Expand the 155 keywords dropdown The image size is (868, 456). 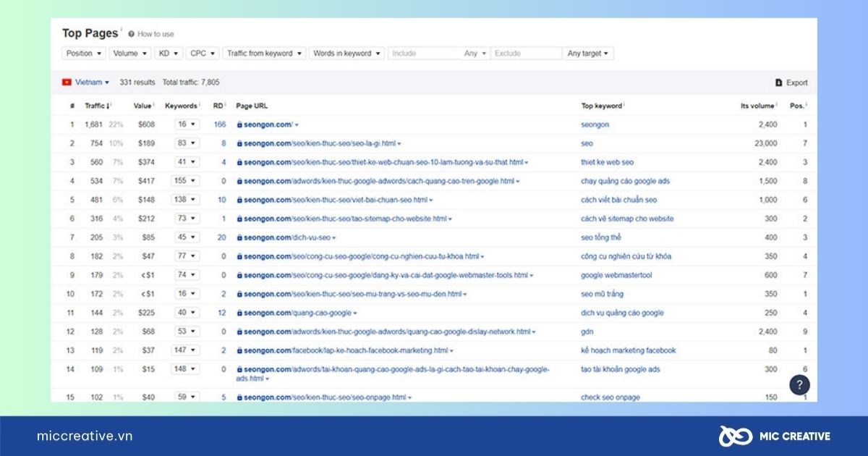point(186,181)
